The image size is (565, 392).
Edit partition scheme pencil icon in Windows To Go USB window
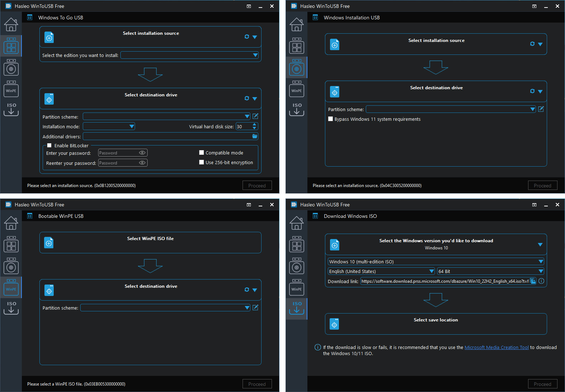(x=255, y=116)
